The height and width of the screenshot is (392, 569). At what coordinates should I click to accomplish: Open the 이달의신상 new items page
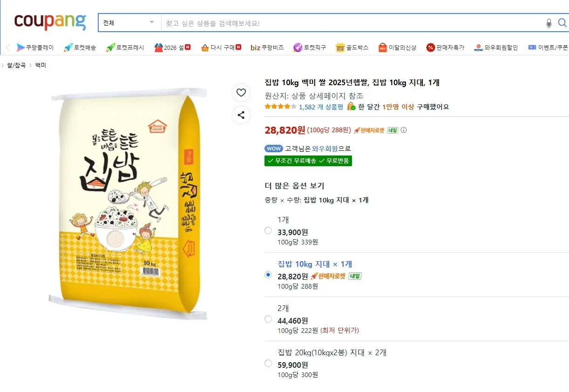(x=400, y=47)
